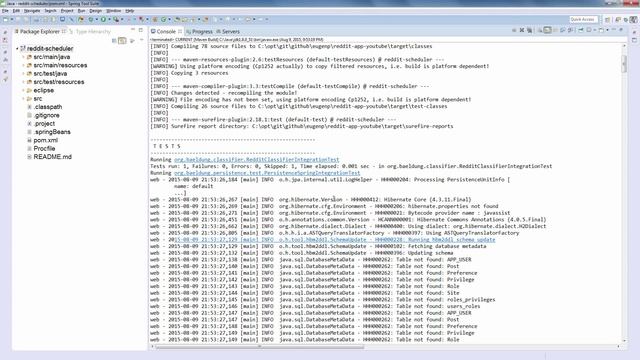
Task: Click Remove Launch X icon in Console toolbar
Action: click(522, 30)
